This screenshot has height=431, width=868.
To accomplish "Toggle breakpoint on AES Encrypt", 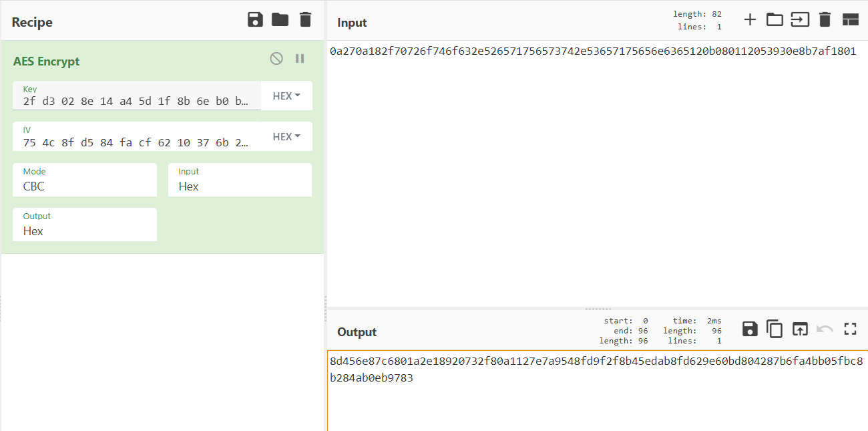I will (x=300, y=59).
